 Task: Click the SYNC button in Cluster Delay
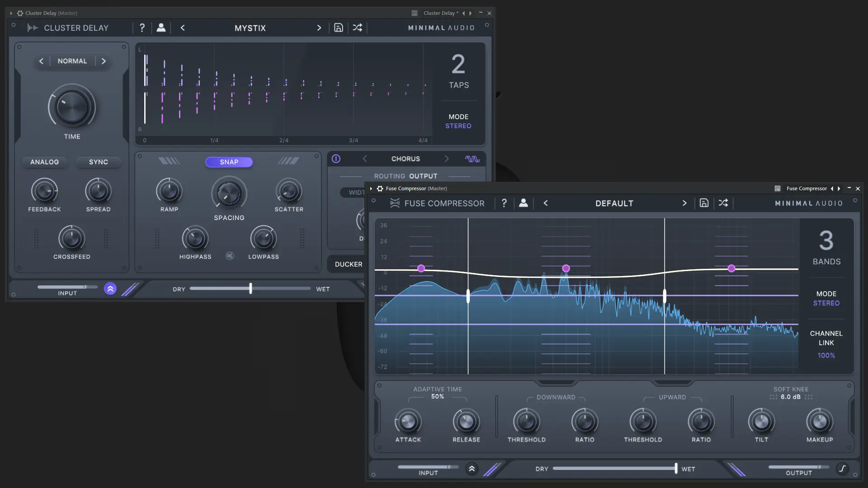99,162
